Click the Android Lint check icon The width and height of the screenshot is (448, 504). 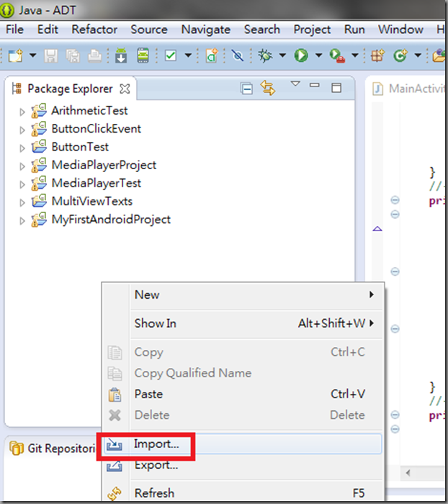tap(171, 55)
